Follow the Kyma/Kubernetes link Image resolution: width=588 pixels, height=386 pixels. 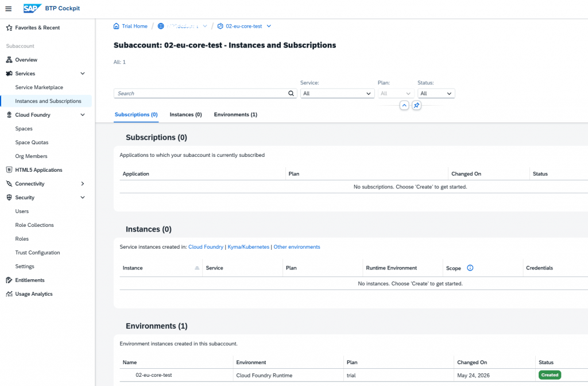[x=248, y=247]
